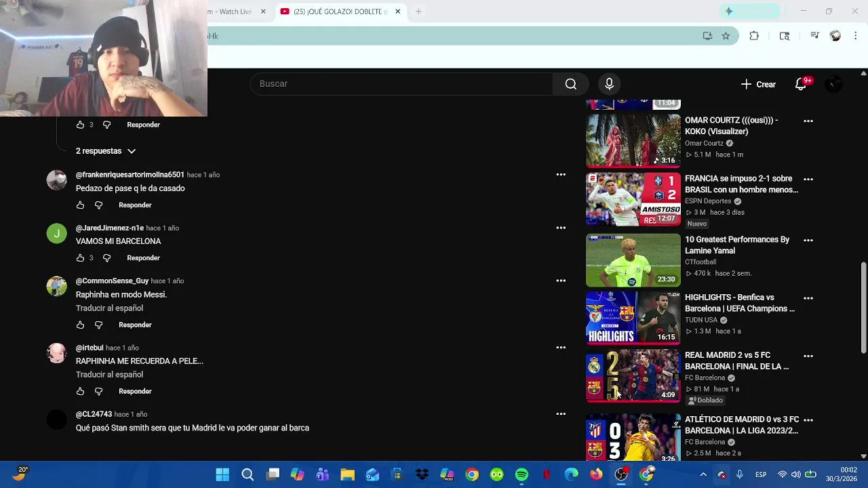
Task: Focus the Buscar search field
Action: (401, 84)
